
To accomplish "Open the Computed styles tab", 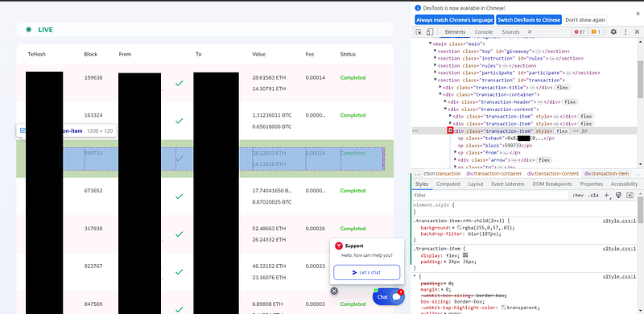I will point(448,184).
